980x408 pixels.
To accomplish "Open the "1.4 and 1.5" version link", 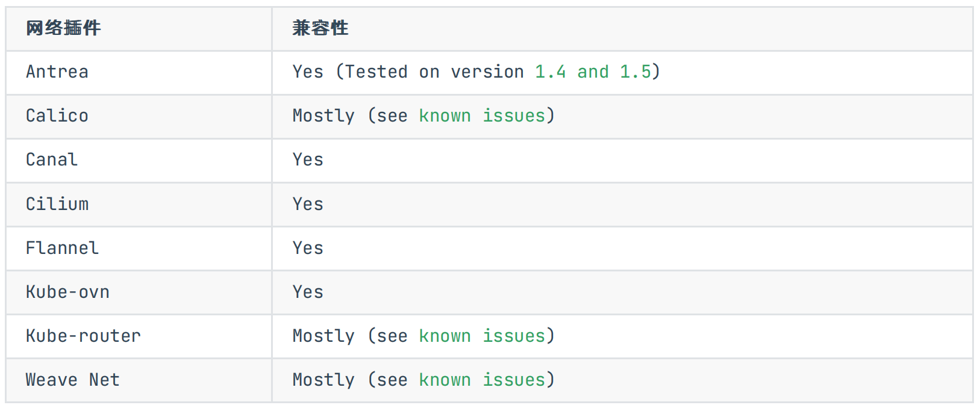I will point(593,72).
